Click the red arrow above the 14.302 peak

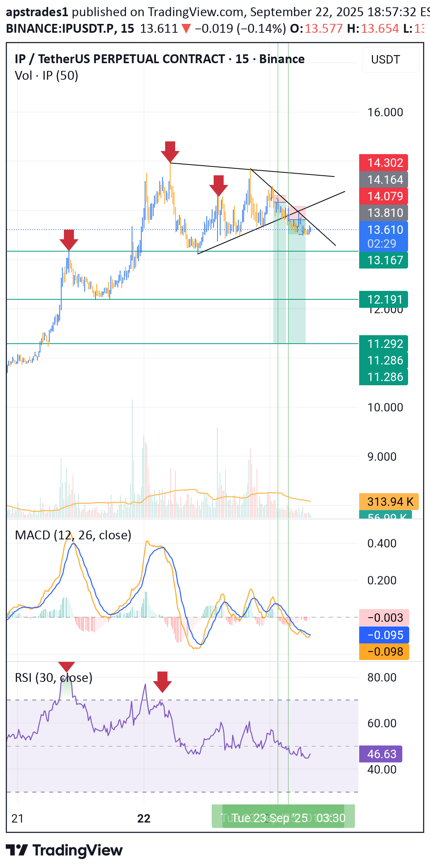pos(170,151)
